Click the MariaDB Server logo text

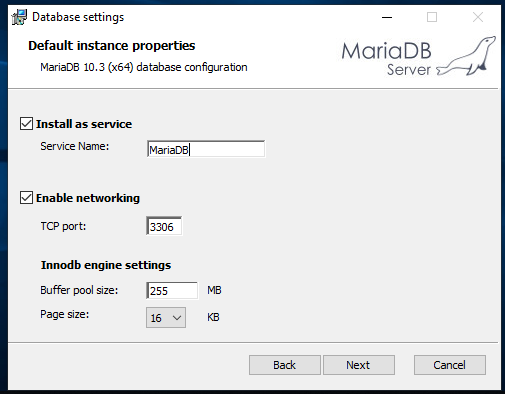point(387,59)
